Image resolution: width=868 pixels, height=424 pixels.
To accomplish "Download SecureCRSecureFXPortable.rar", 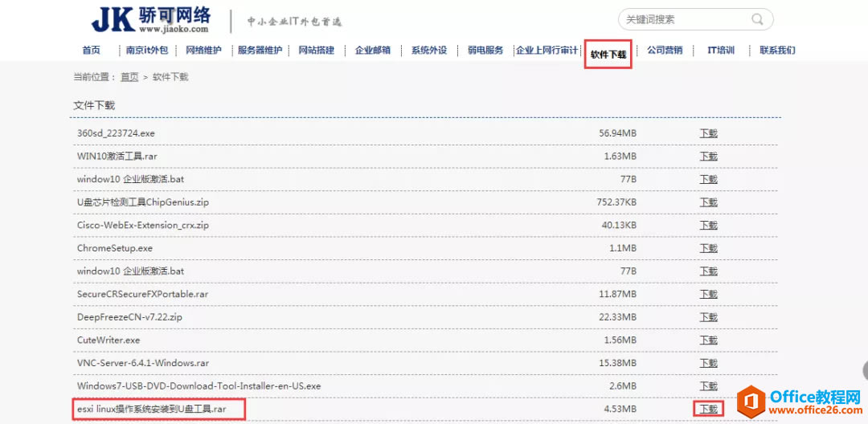I will [709, 294].
